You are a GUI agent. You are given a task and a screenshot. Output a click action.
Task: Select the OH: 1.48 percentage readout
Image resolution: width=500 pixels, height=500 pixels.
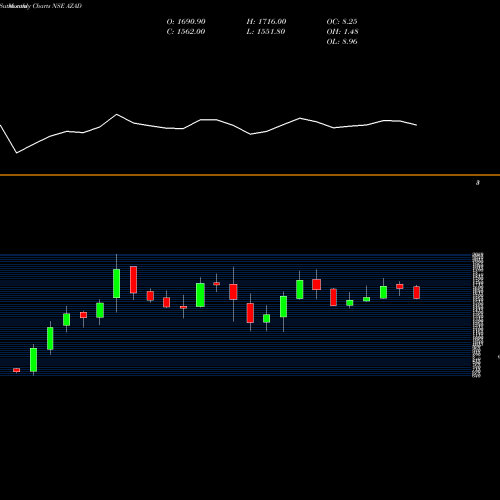342,32
